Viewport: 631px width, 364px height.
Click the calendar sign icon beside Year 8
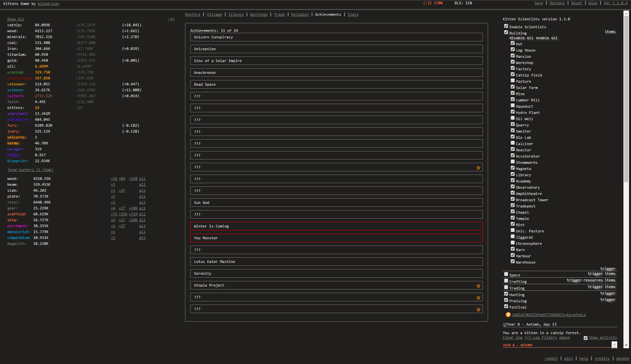tap(504, 325)
